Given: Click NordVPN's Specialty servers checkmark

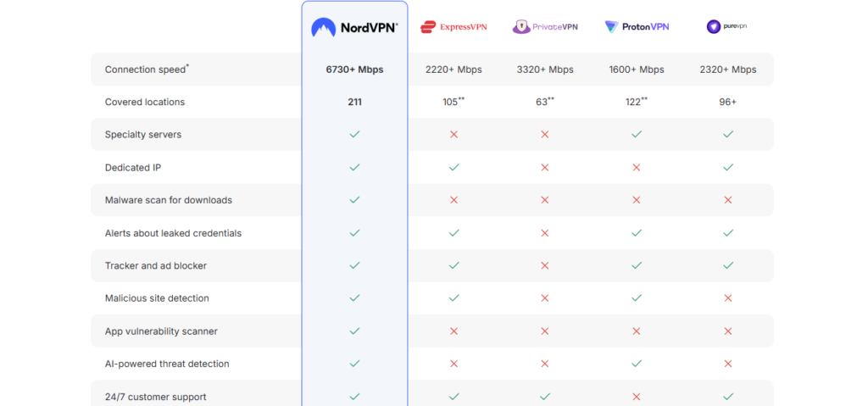Looking at the screenshot, I should pos(354,135).
